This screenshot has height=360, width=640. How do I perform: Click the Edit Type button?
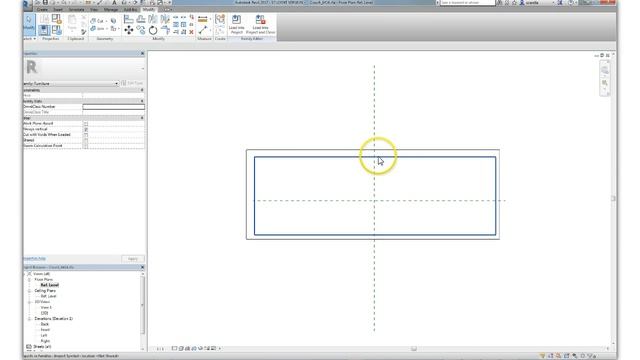tap(133, 83)
